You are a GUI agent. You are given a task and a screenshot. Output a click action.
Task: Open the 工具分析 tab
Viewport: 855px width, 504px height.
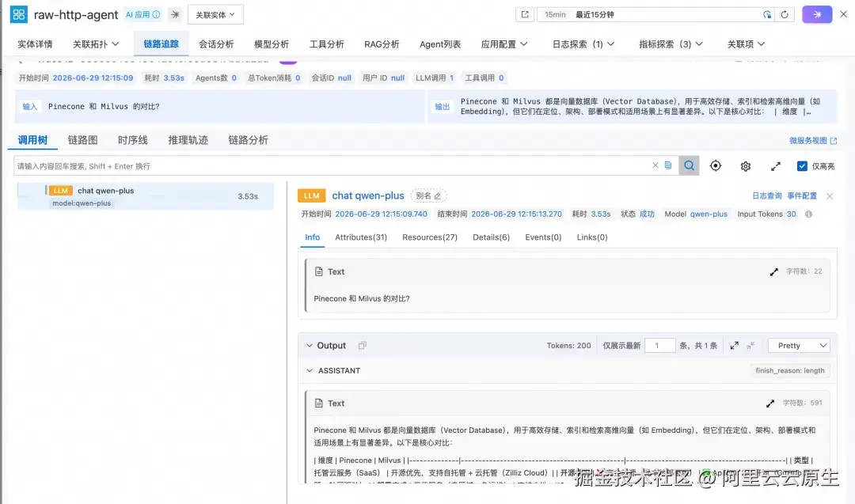pos(327,44)
